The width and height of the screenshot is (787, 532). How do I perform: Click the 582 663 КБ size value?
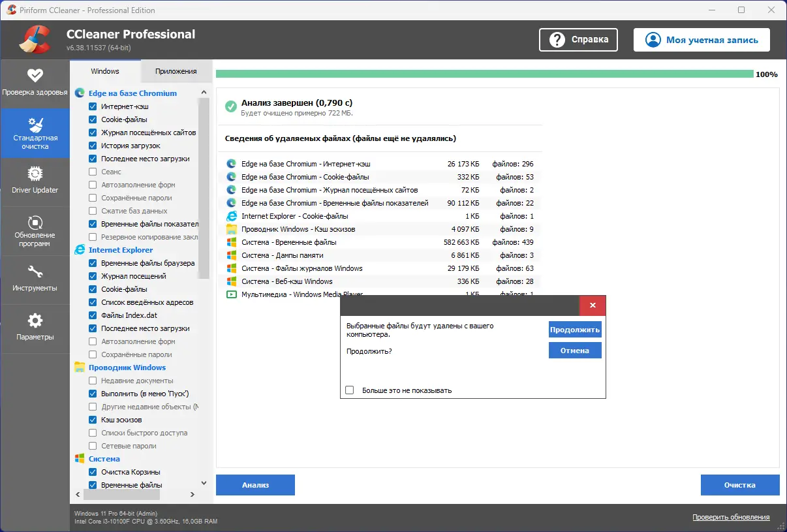tap(461, 242)
